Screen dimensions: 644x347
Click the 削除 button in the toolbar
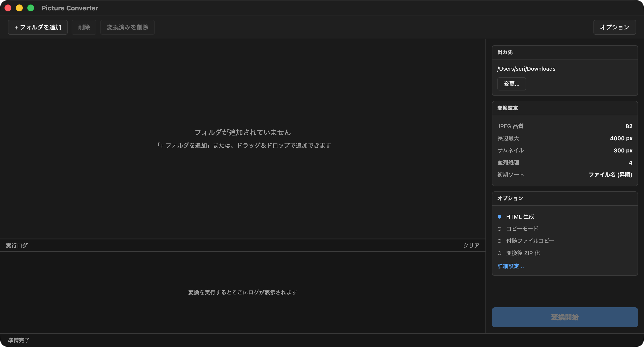pyautogui.click(x=84, y=27)
